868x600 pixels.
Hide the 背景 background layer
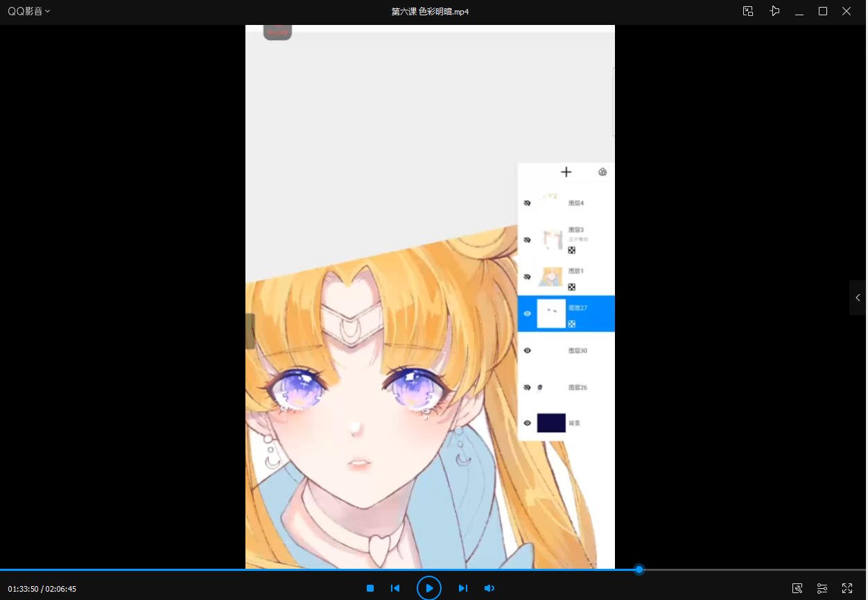click(x=527, y=423)
